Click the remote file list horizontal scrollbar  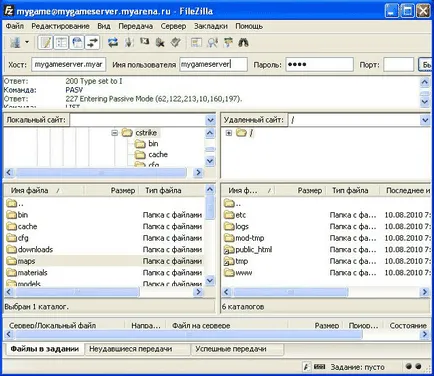tap(290, 292)
